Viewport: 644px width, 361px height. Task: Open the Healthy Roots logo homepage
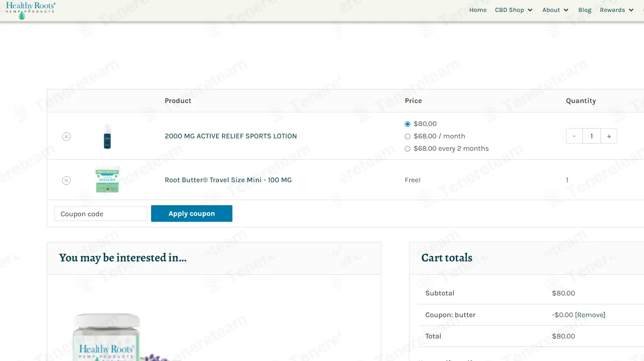pyautogui.click(x=30, y=10)
